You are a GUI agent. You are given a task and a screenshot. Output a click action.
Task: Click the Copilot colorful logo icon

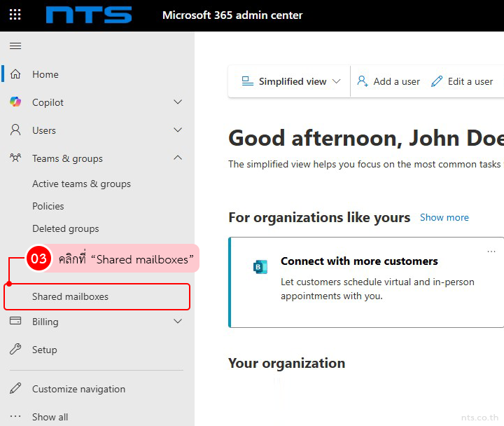15,102
